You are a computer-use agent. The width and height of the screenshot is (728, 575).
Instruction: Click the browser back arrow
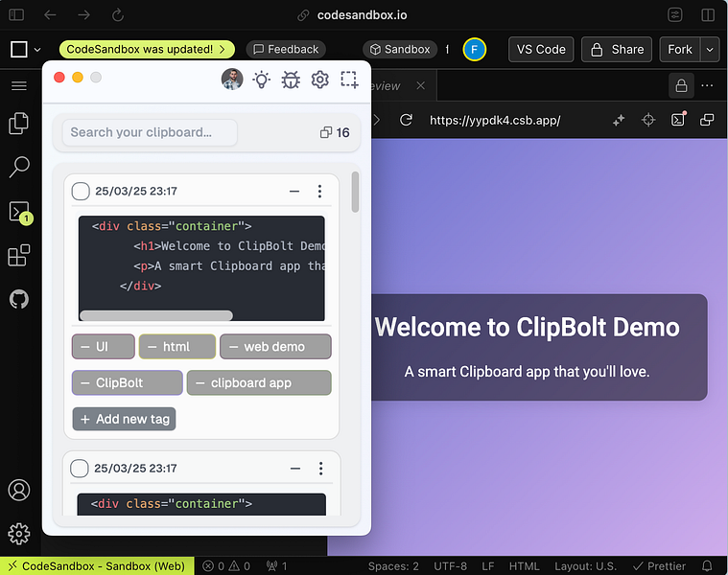pos(50,15)
